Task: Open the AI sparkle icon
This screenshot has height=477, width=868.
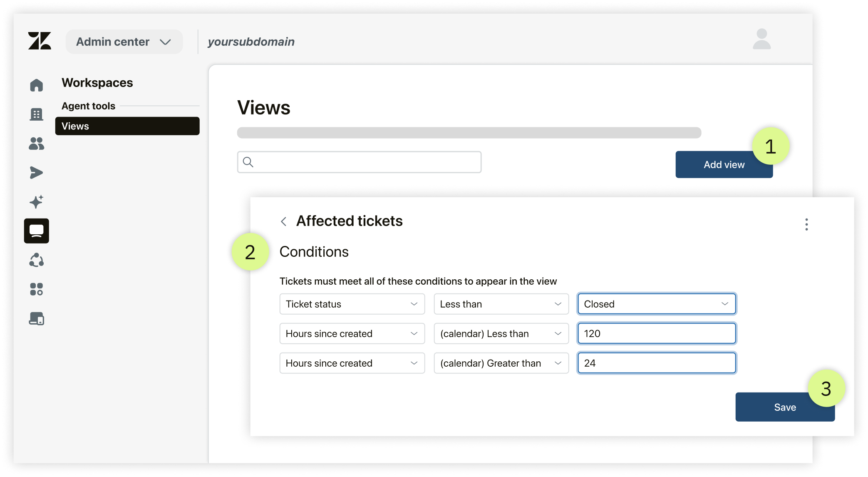Action: 37,201
